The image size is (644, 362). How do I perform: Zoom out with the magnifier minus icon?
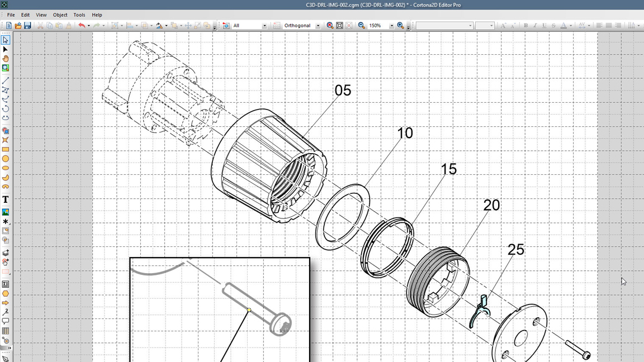point(362,26)
